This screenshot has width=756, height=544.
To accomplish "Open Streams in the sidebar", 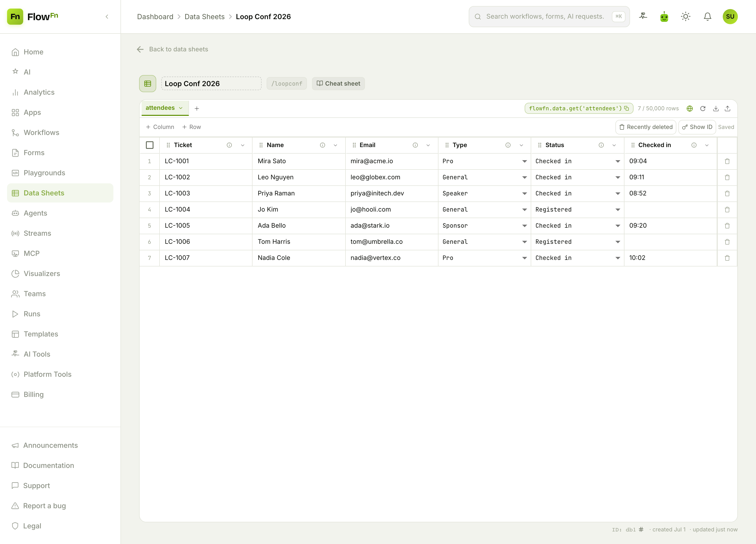I will pyautogui.click(x=60, y=233).
